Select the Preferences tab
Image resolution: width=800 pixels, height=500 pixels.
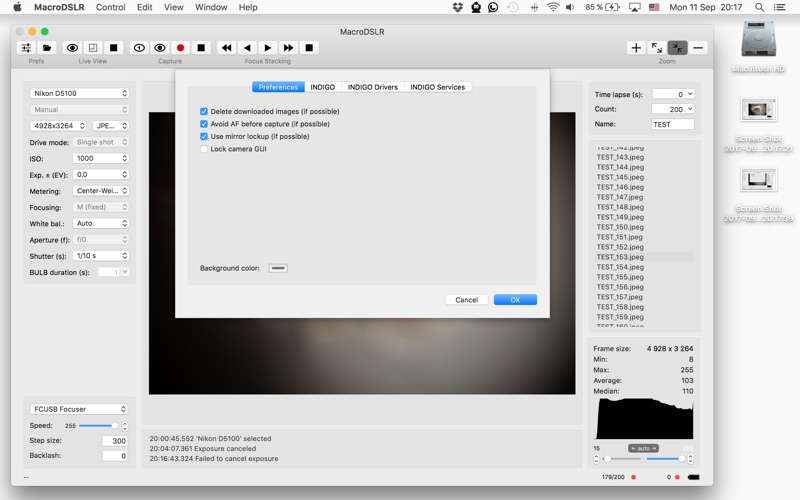pos(278,87)
